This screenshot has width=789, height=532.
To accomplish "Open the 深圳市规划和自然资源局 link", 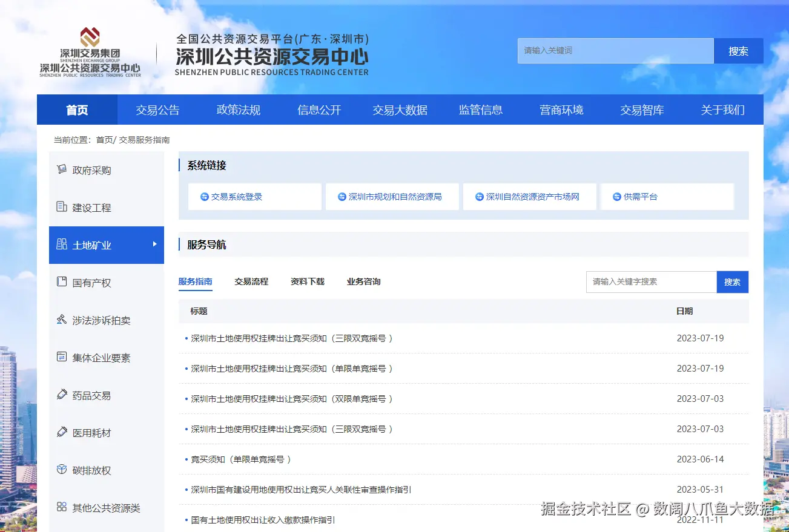I will 392,197.
